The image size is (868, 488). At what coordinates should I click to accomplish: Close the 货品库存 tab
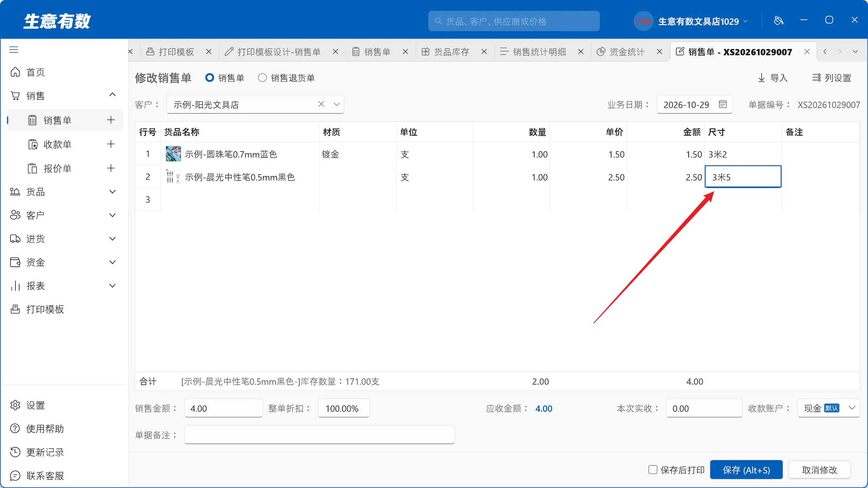click(484, 52)
